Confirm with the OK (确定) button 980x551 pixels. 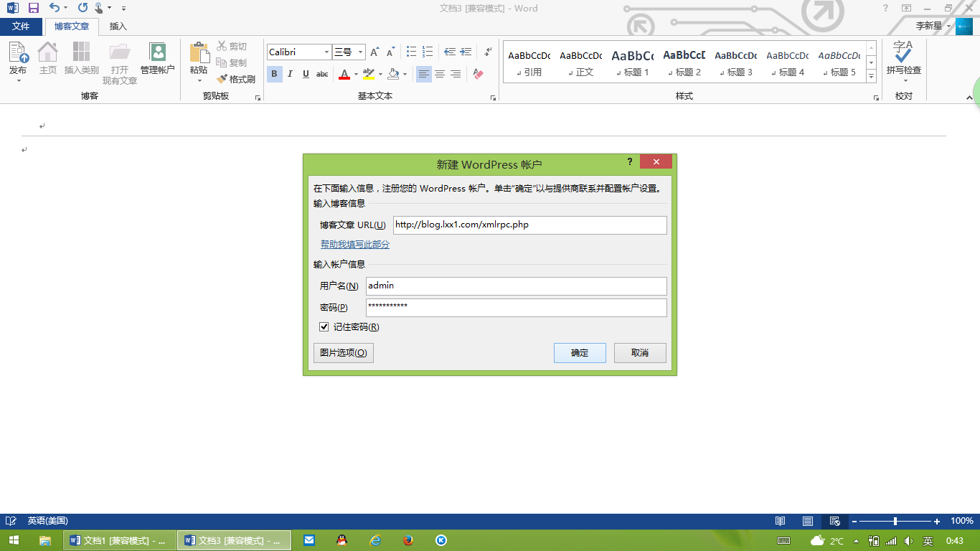[x=580, y=353]
